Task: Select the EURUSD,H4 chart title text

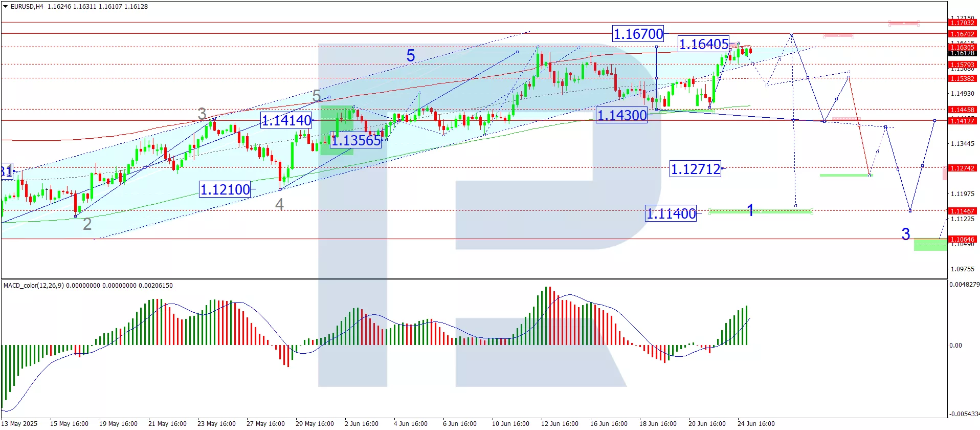Action: click(27, 7)
